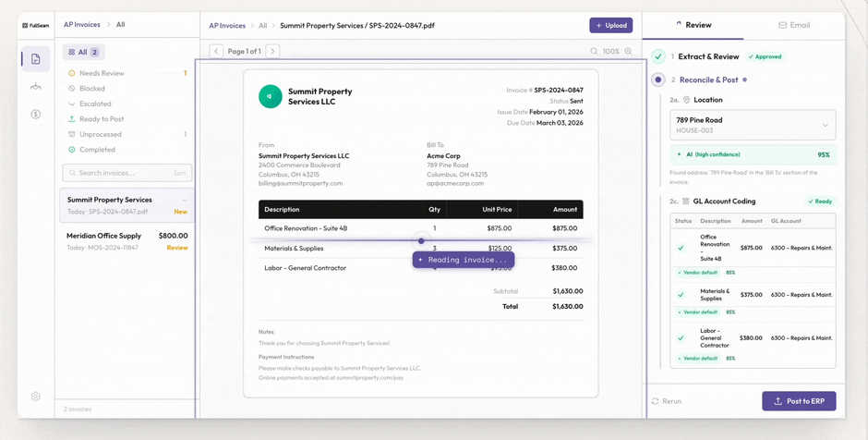Switch to the Review tab
Viewport: 868px width, 440px height.
click(x=693, y=25)
